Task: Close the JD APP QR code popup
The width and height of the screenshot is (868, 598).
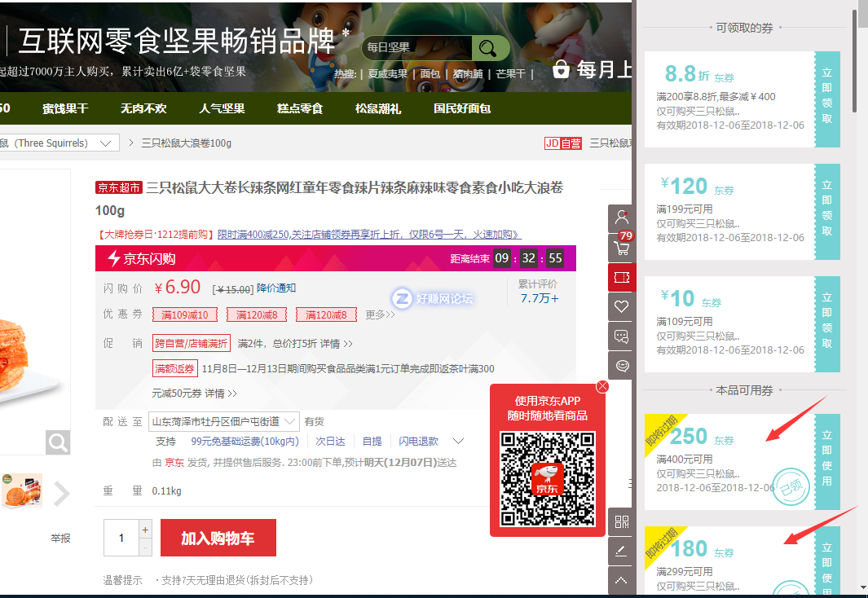Action: coord(602,386)
